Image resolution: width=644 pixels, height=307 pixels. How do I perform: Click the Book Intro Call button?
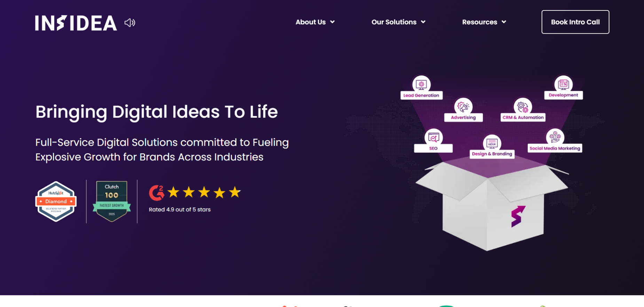point(575,22)
